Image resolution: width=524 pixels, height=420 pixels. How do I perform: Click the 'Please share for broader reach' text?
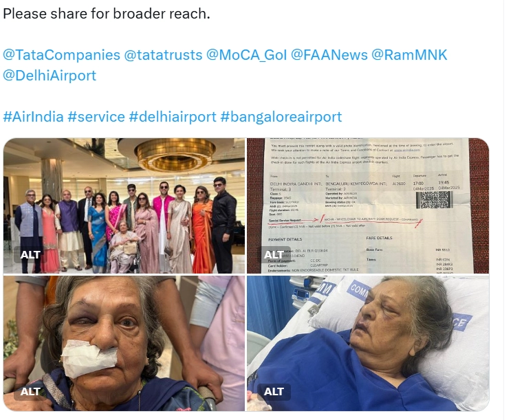[107, 14]
